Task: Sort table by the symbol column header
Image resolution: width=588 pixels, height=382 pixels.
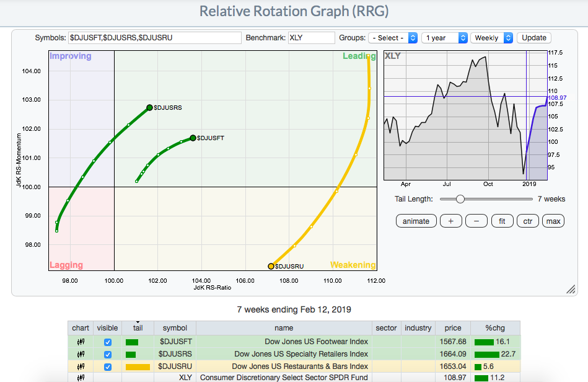Action: click(x=175, y=327)
